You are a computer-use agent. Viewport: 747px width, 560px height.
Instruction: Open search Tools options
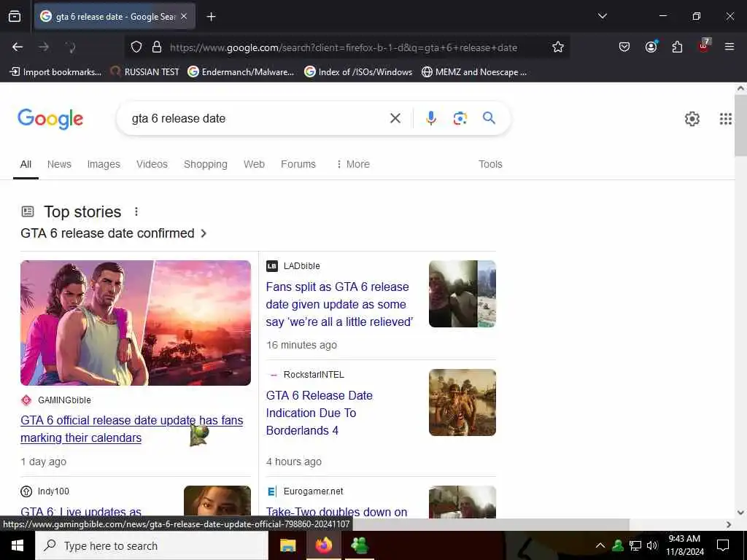(490, 164)
